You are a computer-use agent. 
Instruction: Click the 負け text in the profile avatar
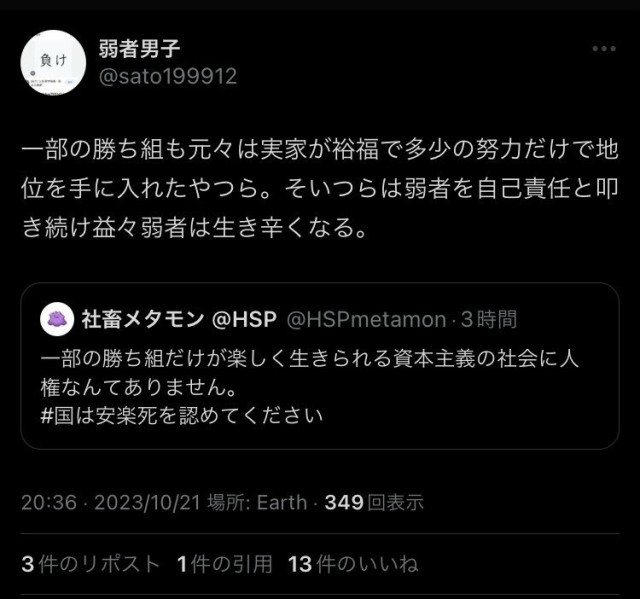[53, 60]
